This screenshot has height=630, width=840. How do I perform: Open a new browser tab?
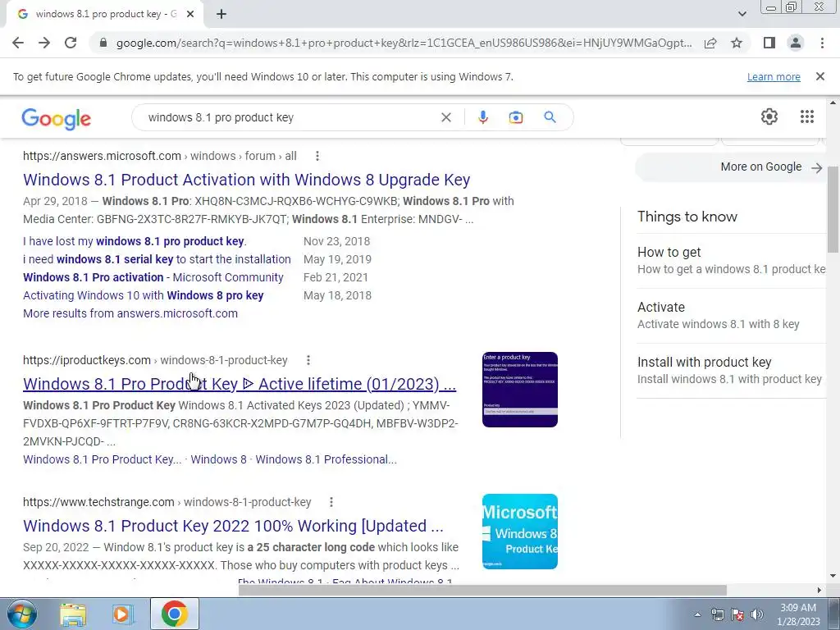(221, 15)
